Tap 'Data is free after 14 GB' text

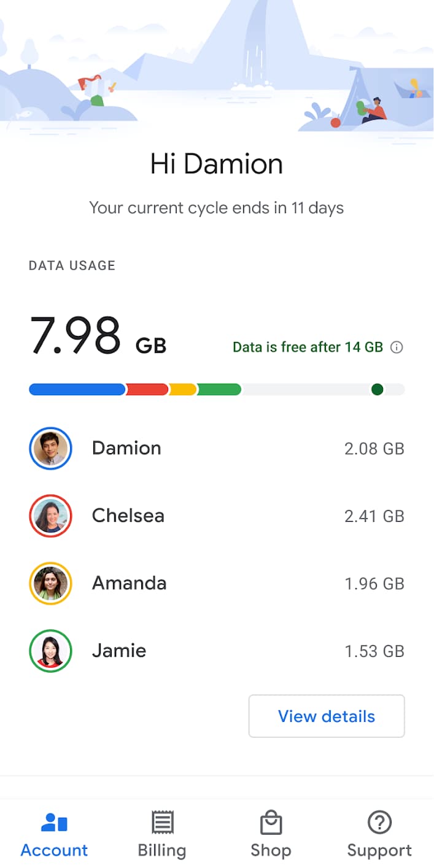(x=308, y=347)
